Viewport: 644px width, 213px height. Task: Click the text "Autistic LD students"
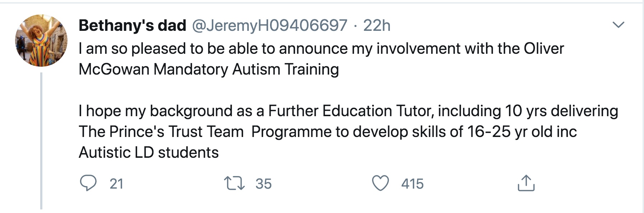149,153
